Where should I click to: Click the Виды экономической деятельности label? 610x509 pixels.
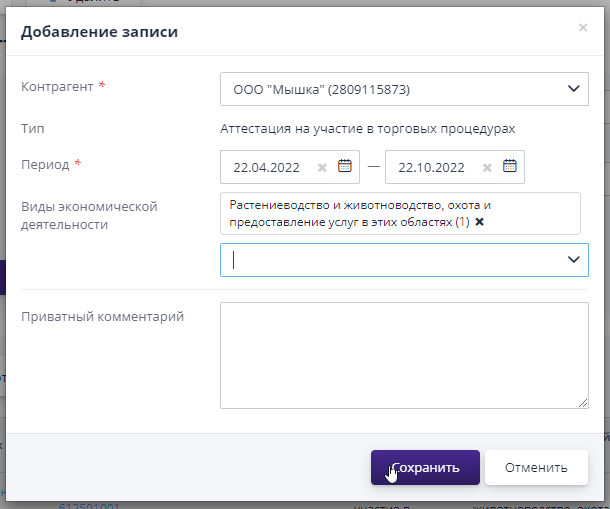[90, 215]
